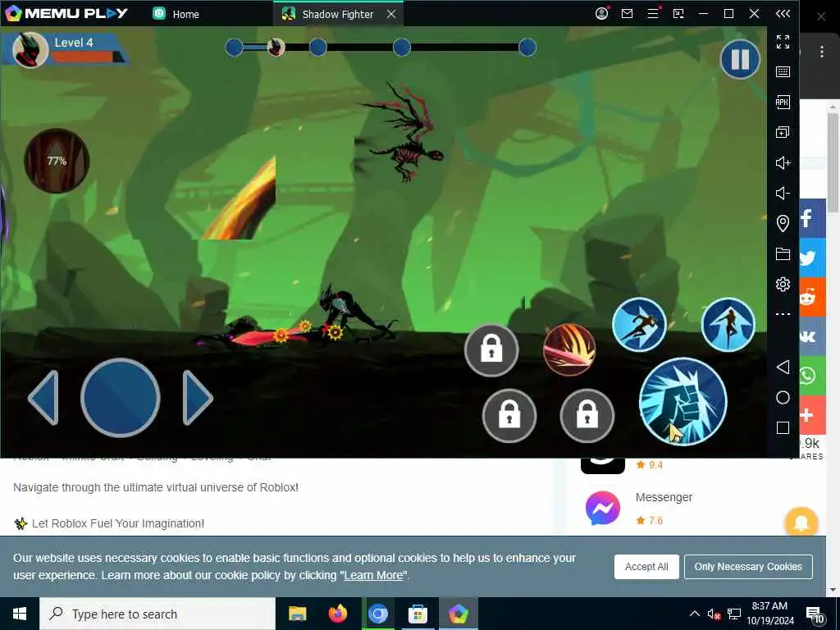The width and height of the screenshot is (840, 630).
Task: Pause the game with the pause button
Action: click(x=740, y=59)
